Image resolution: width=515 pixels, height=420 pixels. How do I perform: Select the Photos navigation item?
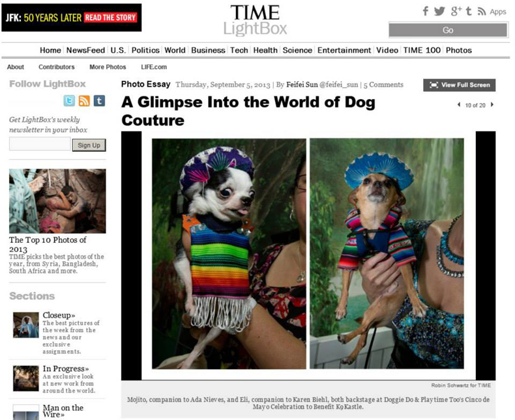tap(458, 50)
